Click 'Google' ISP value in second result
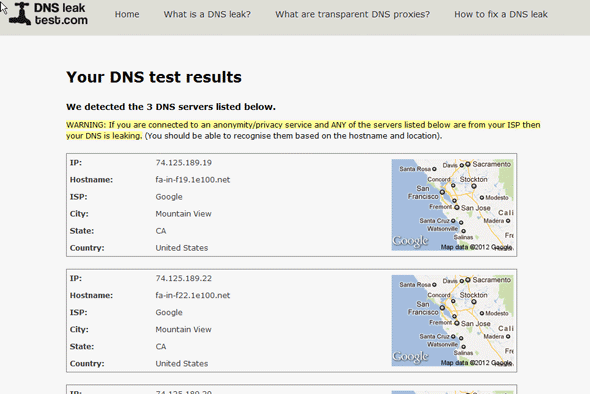Screen dimensions: 590x394 (x=169, y=312)
